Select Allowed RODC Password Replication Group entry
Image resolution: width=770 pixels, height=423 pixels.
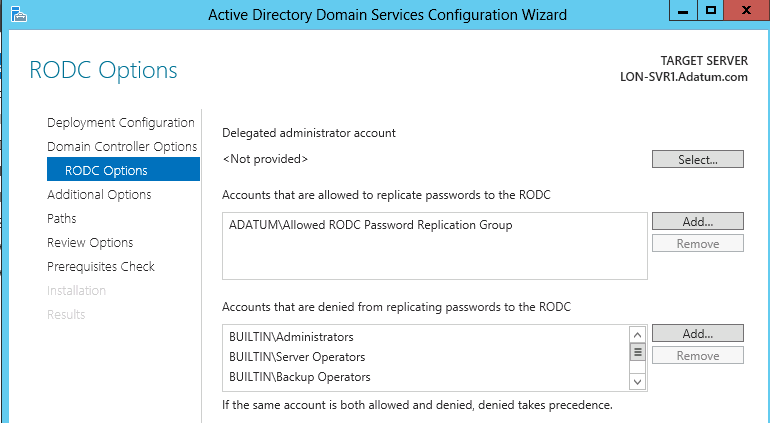(370, 225)
